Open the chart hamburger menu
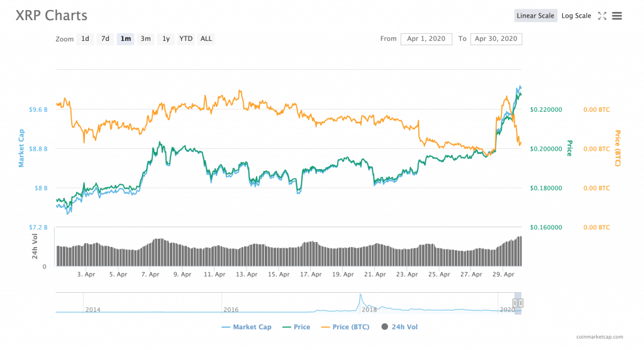 click(x=617, y=16)
